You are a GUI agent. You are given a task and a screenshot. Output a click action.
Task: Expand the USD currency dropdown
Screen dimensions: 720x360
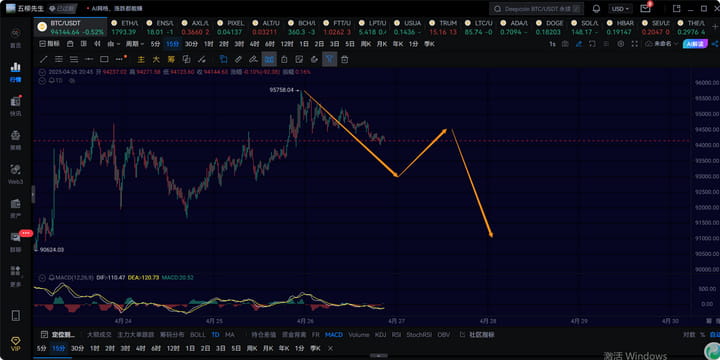tap(620, 9)
